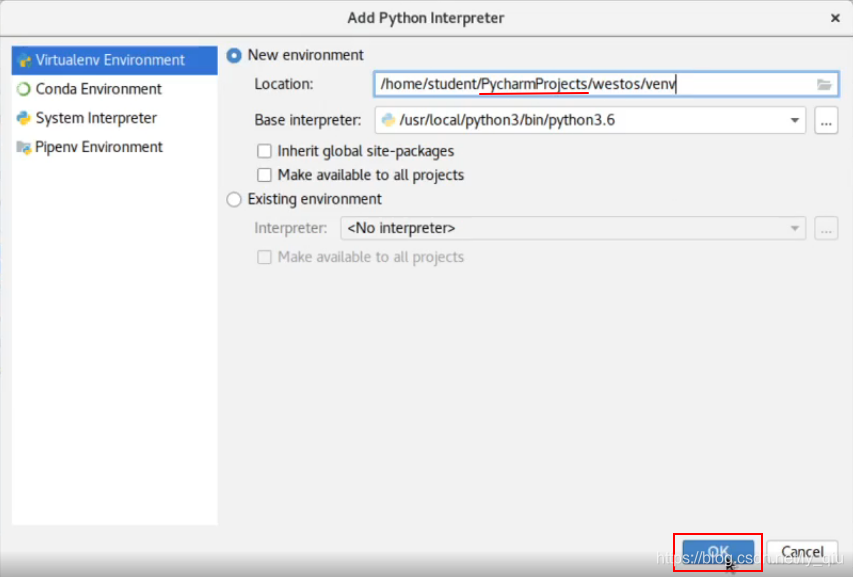Click the System Interpreter Python icon
Screen dimensions: 853x577
tap(23, 118)
